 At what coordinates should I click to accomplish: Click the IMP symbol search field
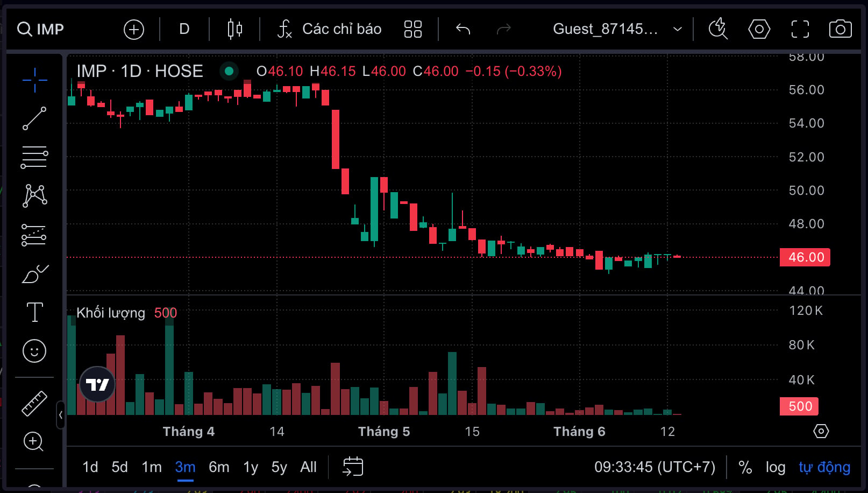pyautogui.click(x=41, y=29)
